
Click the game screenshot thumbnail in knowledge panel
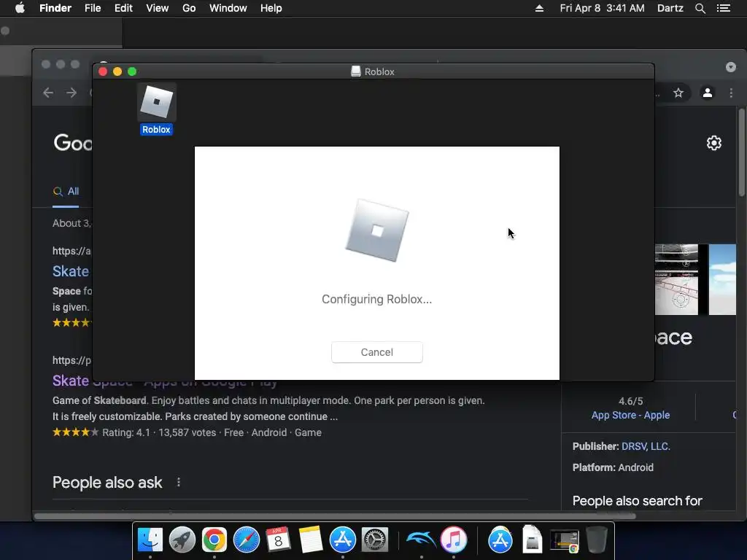[x=676, y=279]
